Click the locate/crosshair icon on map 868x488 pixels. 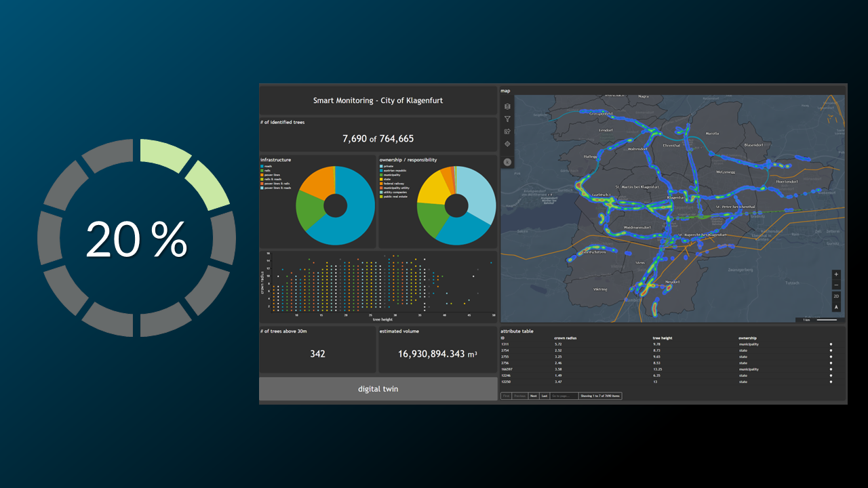(x=507, y=144)
